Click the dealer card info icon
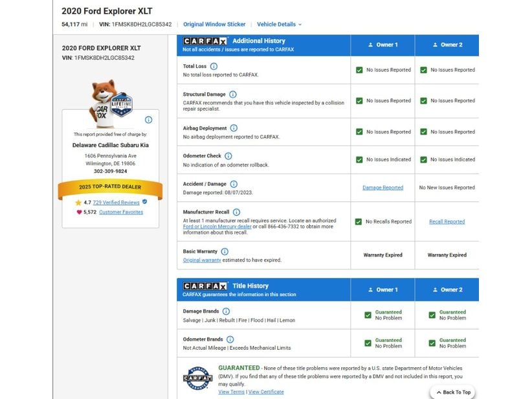This screenshot has width=532, height=399. pos(149,120)
